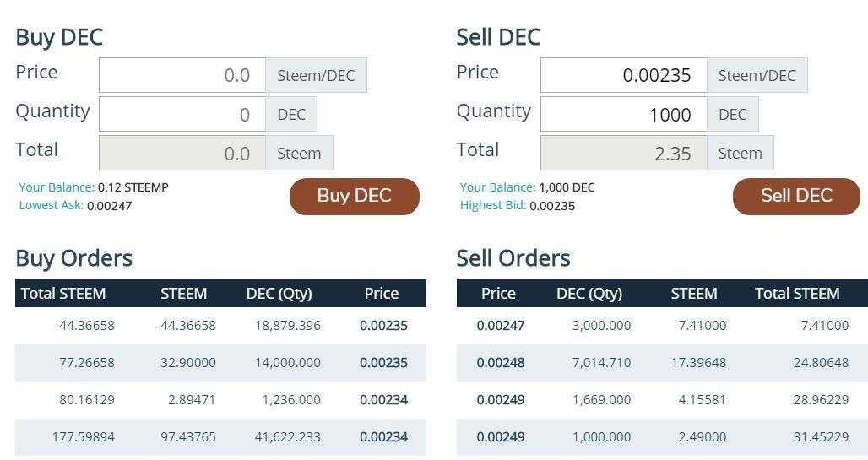
Task: Select buy order row with 14,000.000 DEC
Action: 220,363
